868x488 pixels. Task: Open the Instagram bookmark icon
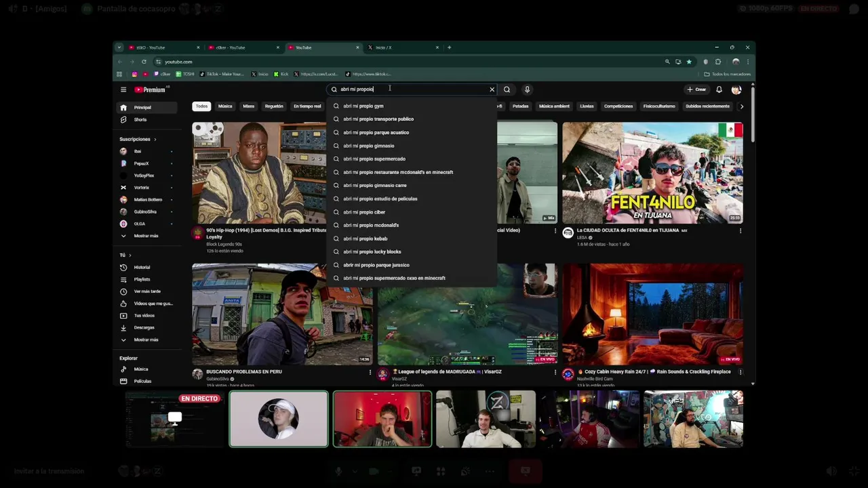pos(134,74)
